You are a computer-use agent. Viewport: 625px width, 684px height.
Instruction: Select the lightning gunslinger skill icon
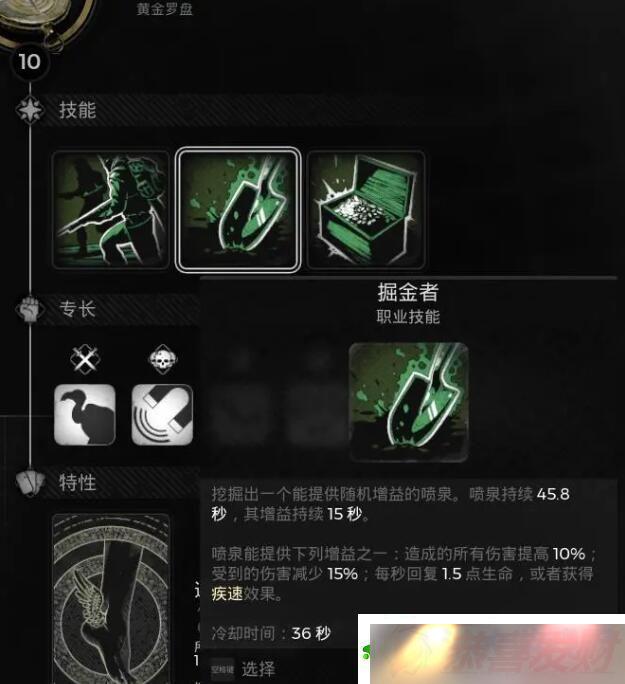coord(111,210)
